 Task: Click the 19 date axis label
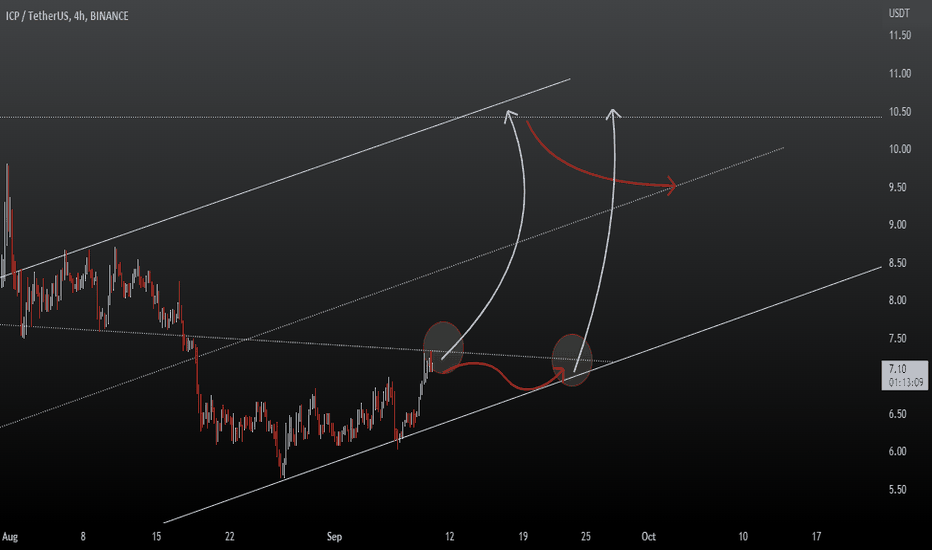tap(523, 536)
